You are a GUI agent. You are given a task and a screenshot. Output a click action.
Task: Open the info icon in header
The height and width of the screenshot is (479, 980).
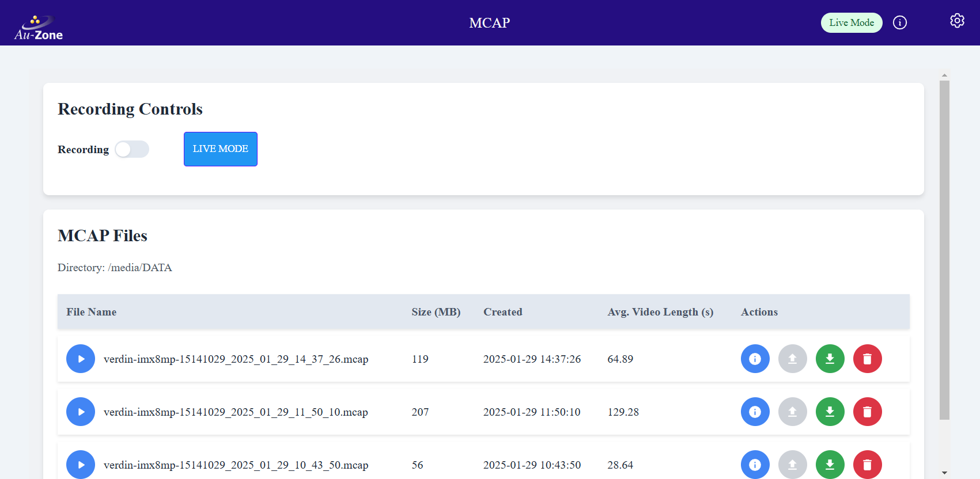(x=900, y=22)
